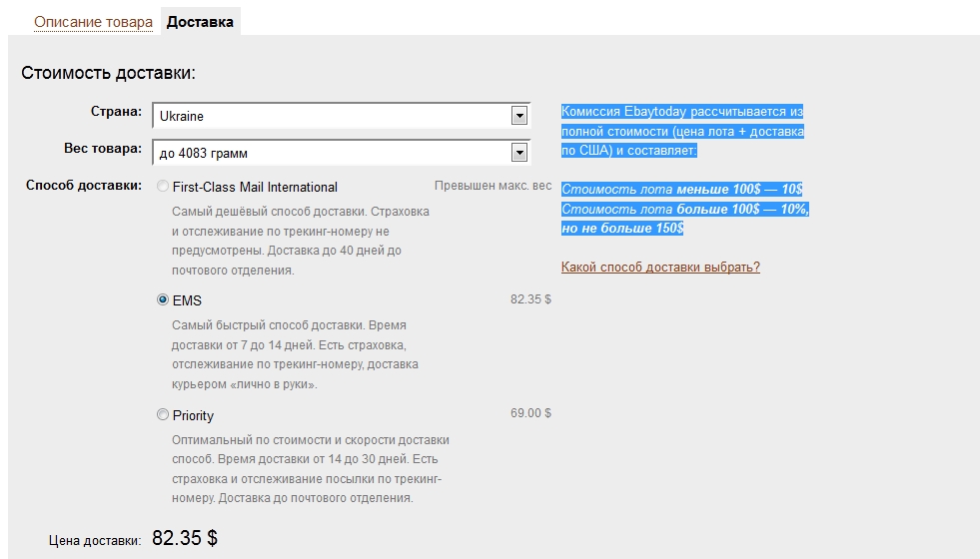Screen dimensions: 980x559
Task: Click the Цена доставки total amount
Action: (x=185, y=538)
